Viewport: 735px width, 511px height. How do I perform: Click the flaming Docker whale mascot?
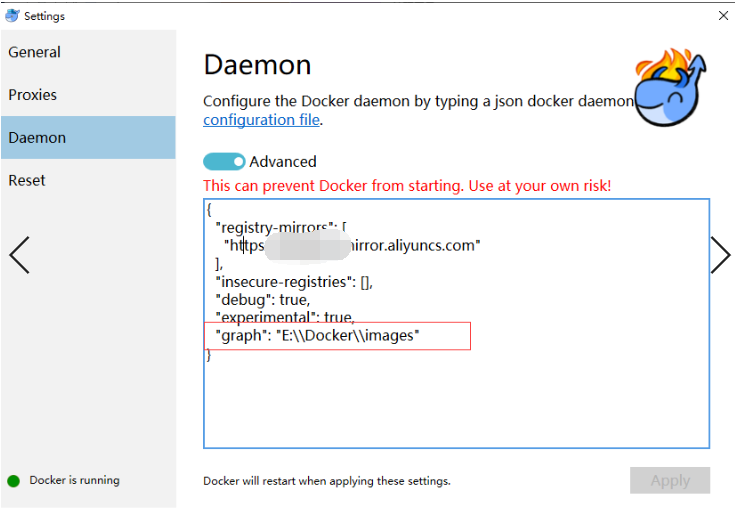tap(671, 88)
